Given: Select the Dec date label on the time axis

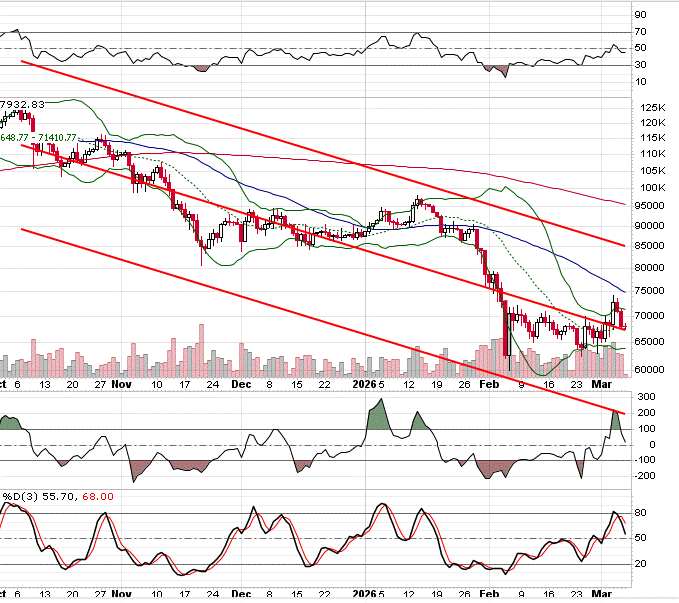Looking at the screenshot, I should pyautogui.click(x=243, y=382).
